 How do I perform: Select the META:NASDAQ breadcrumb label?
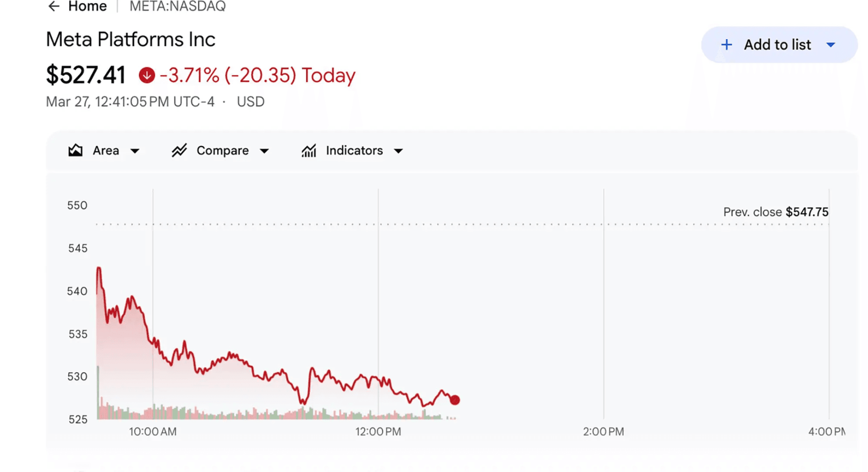coord(177,6)
